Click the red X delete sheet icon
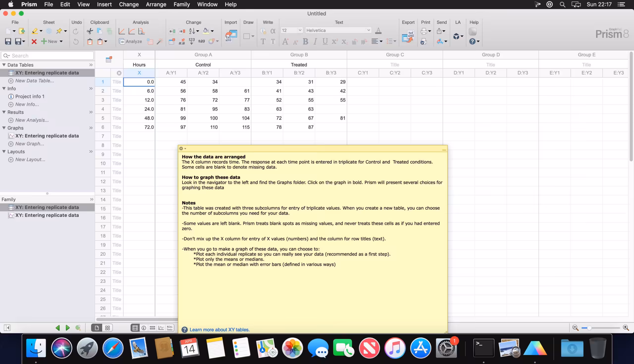Image resolution: width=634 pixels, height=364 pixels. click(34, 42)
